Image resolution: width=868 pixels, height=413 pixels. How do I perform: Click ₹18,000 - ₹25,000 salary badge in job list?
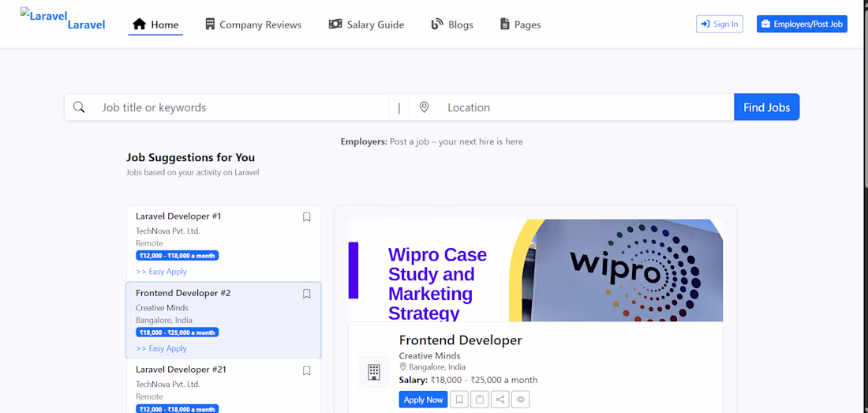point(177,332)
